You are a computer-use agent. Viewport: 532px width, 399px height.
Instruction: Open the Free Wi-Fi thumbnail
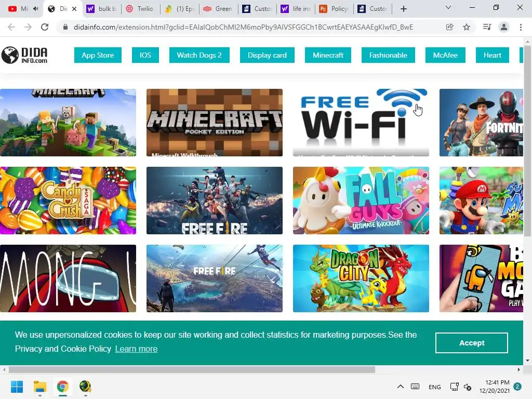click(361, 123)
